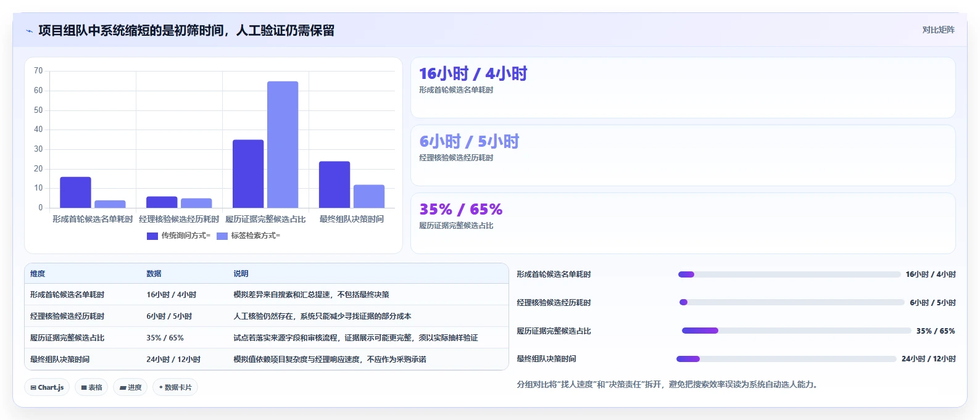Click the dark bar for 经理核验候选经历耗时
This screenshot has height=420, width=980.
click(x=162, y=202)
